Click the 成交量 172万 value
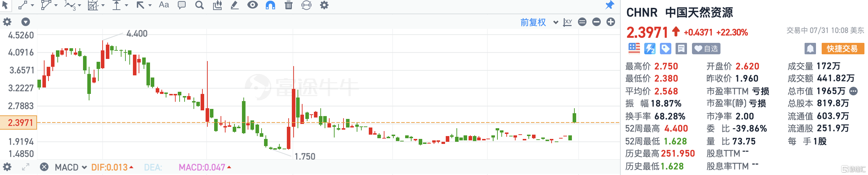868x175 pixels. [x=828, y=66]
